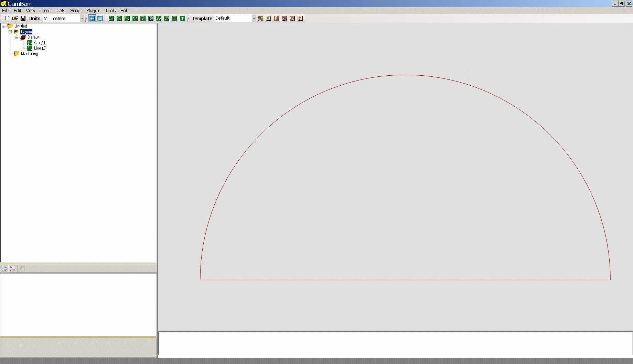Open a file with the folder icon
The height and width of the screenshot is (364, 633).
click(15, 18)
